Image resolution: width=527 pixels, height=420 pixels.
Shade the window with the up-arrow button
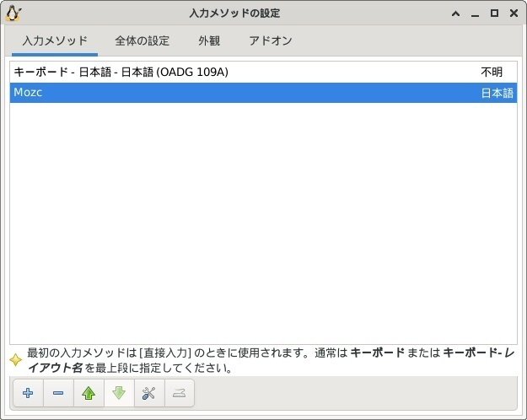pyautogui.click(x=455, y=13)
